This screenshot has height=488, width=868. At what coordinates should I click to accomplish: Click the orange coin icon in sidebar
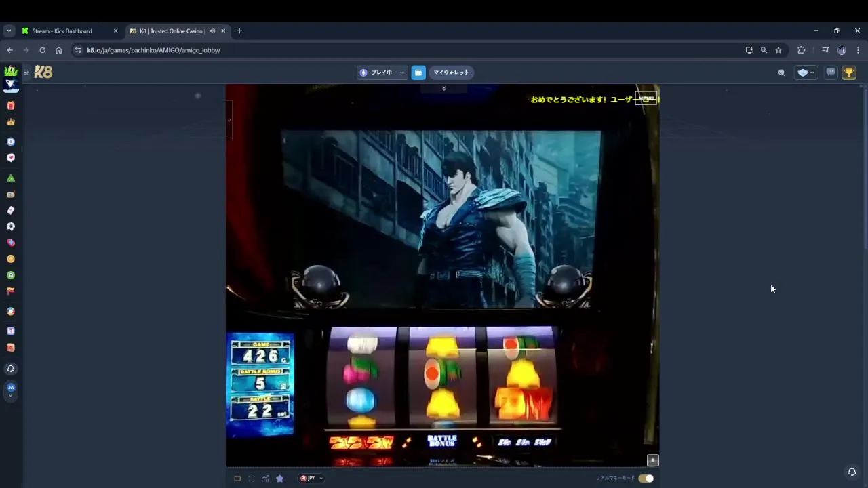pos(10,259)
